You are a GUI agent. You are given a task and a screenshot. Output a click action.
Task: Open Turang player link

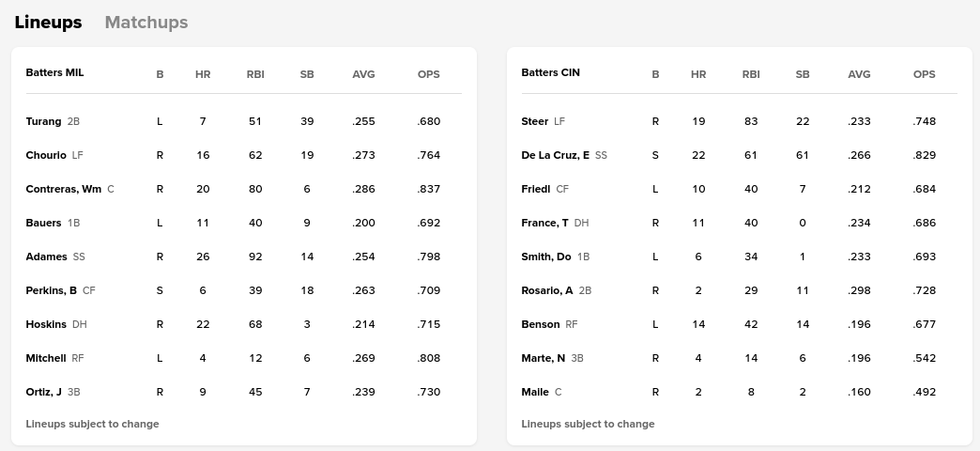(x=43, y=121)
